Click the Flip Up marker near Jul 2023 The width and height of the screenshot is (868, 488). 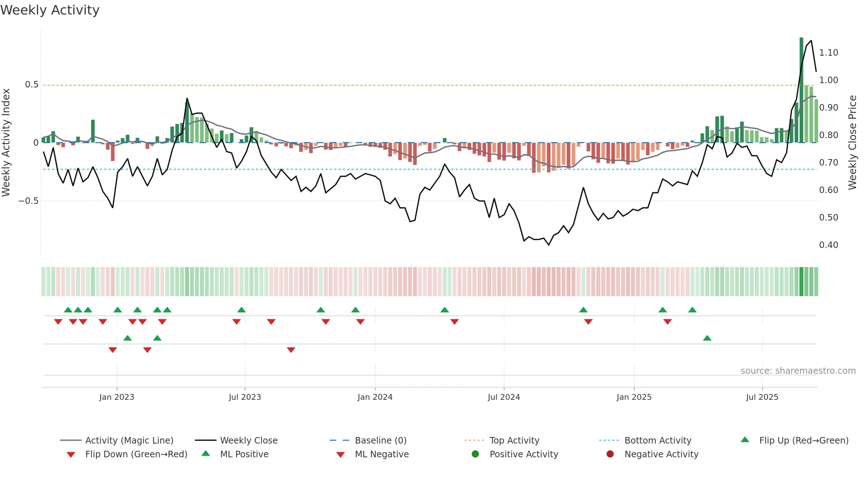242,310
